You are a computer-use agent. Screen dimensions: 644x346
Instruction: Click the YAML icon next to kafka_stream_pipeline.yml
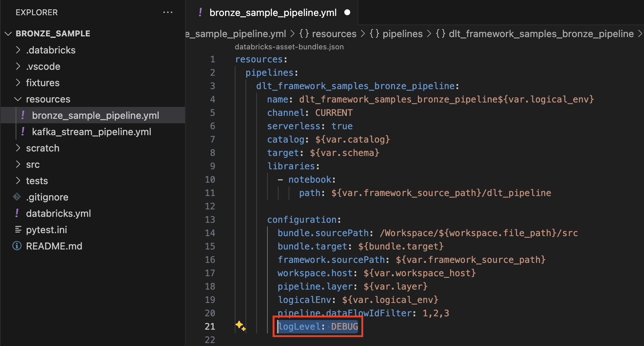coord(23,131)
